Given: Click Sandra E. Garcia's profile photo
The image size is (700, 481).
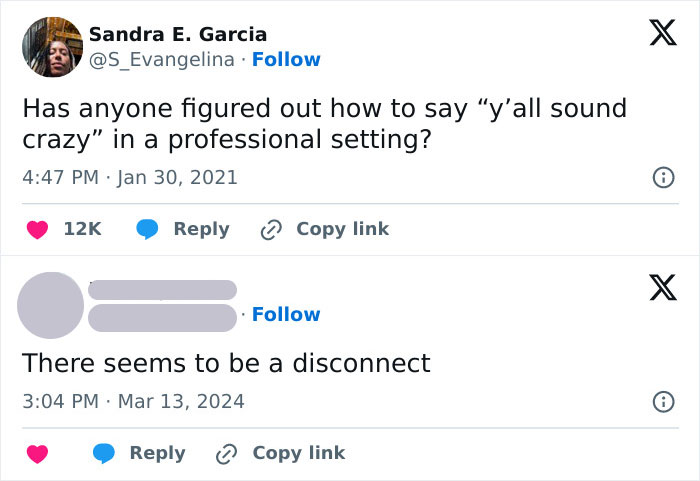Looking at the screenshot, I should coord(51,47).
